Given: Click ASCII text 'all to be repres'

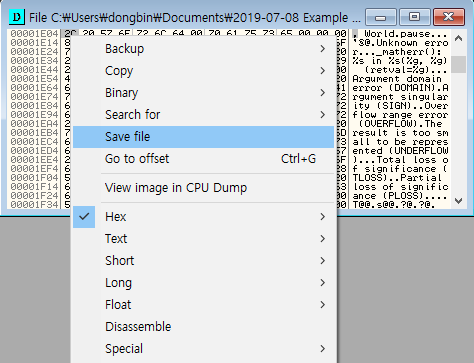Looking at the screenshot, I should (400, 142).
